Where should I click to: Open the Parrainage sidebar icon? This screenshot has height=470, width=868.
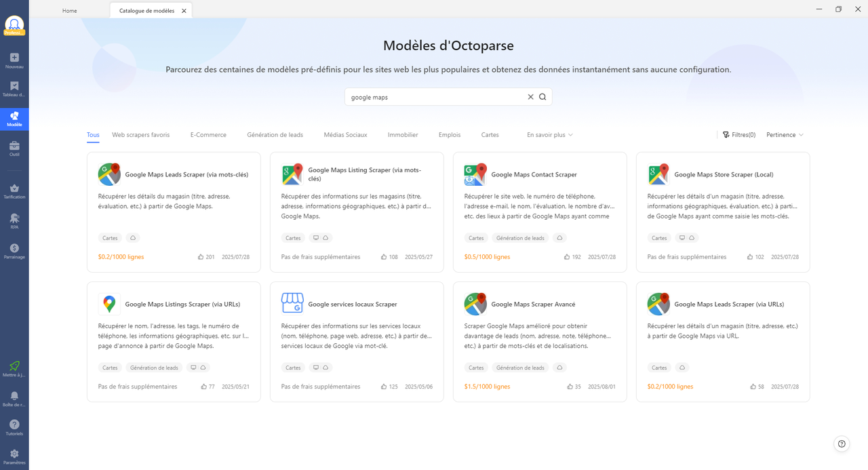(x=14, y=252)
